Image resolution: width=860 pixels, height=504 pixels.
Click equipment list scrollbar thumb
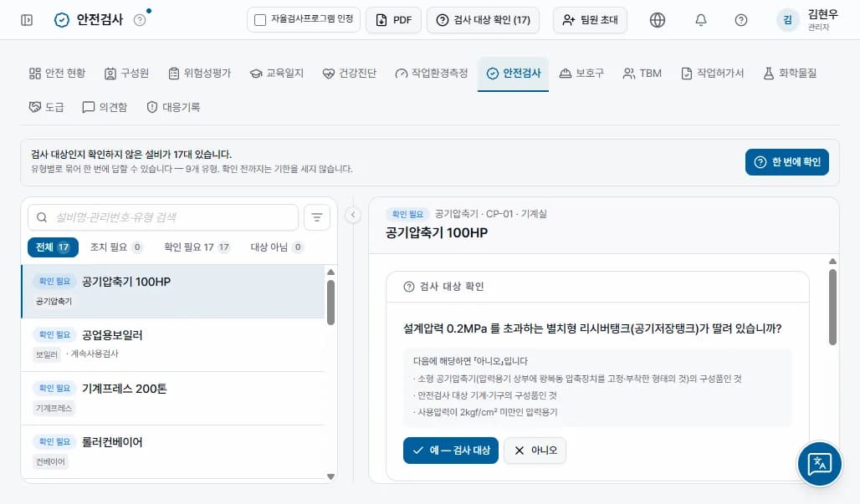point(330,303)
